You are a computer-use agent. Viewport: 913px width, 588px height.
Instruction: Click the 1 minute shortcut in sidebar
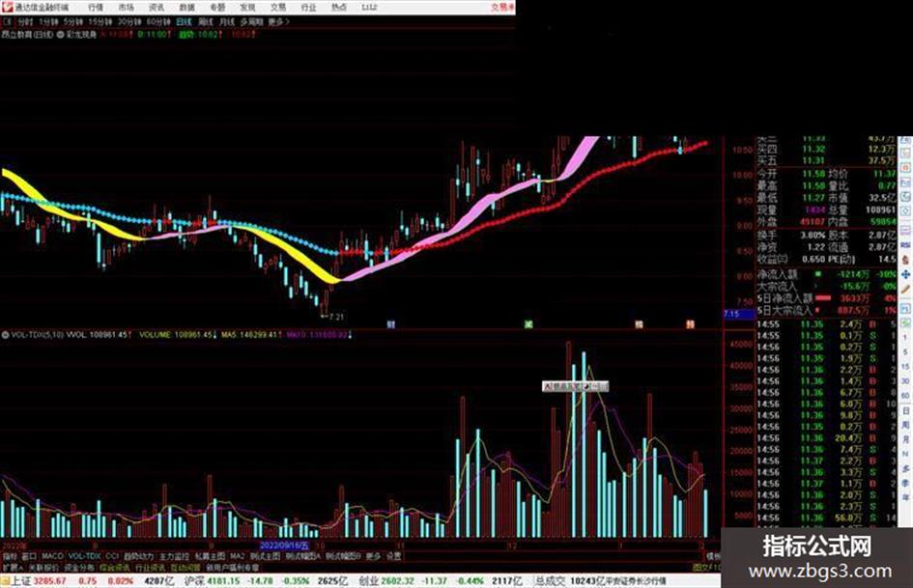(905, 338)
